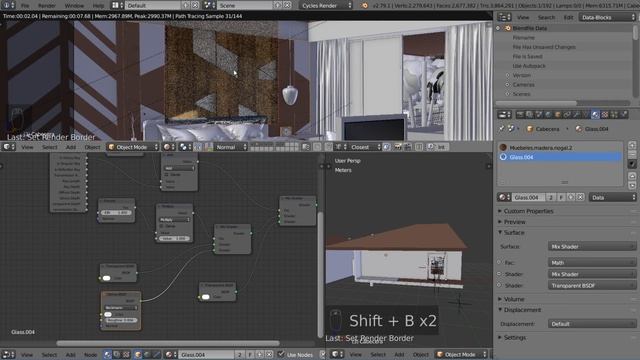Click the material users count 2 button
The width and height of the screenshot is (640, 360).
pyautogui.click(x=551, y=197)
